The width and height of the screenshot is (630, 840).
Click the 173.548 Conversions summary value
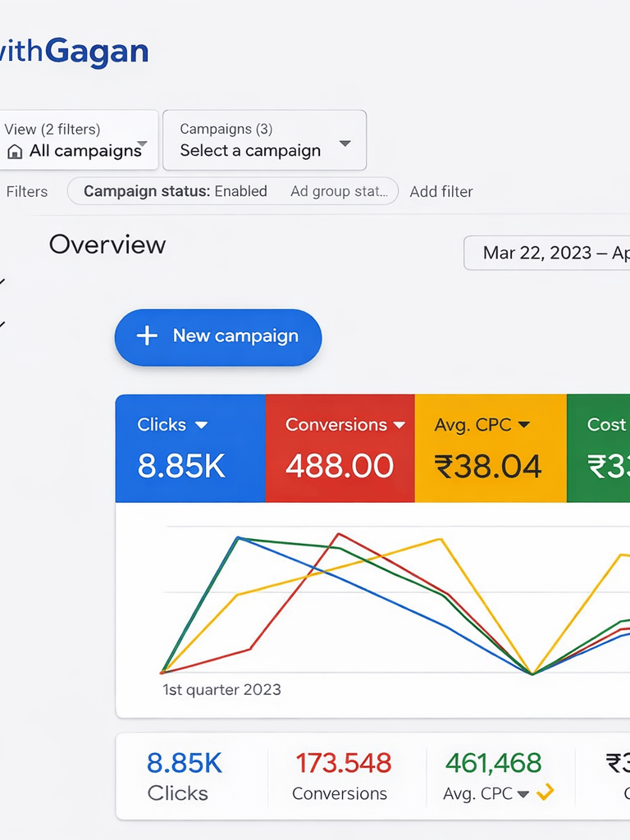(x=343, y=764)
